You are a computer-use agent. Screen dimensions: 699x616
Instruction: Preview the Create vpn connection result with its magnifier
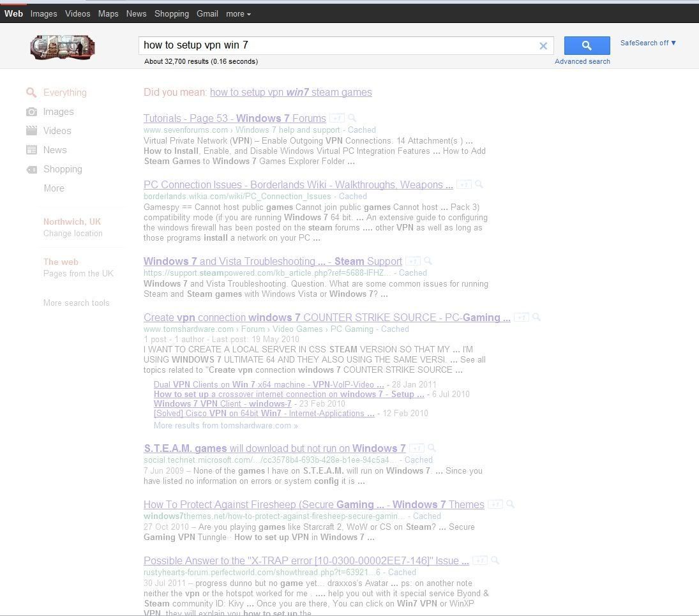[536, 317]
